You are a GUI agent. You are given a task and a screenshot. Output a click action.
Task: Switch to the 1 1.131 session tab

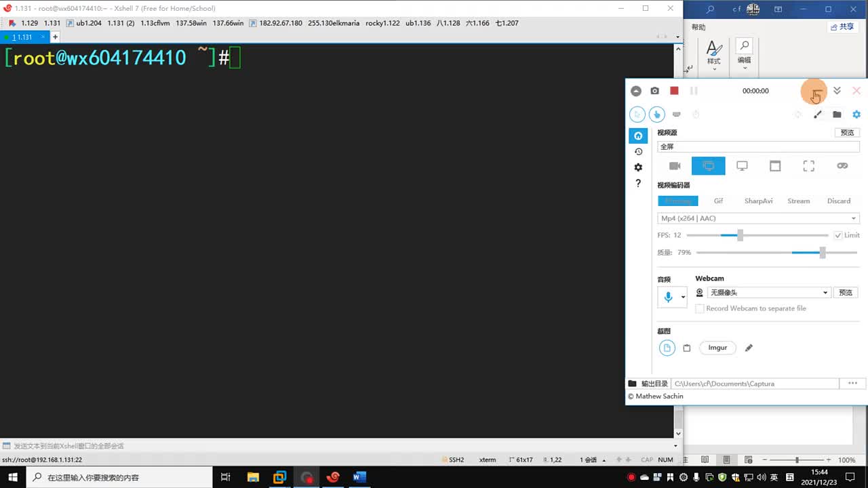point(24,37)
